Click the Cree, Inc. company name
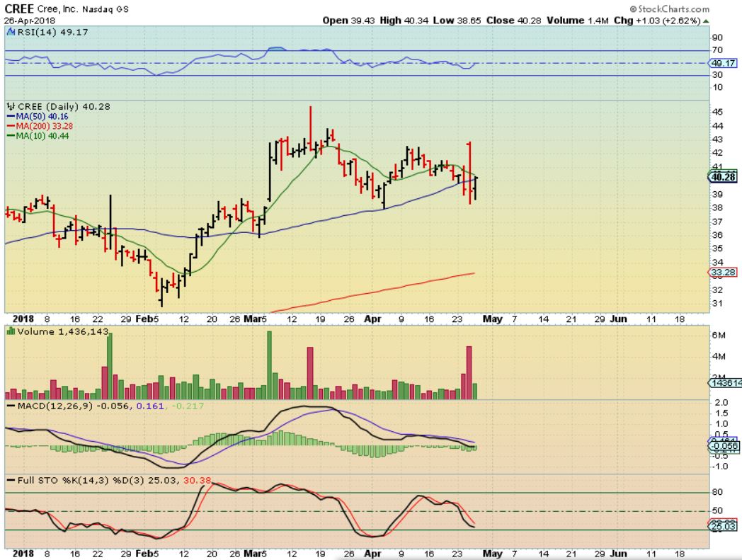The height and width of the screenshot is (560, 742). point(57,9)
